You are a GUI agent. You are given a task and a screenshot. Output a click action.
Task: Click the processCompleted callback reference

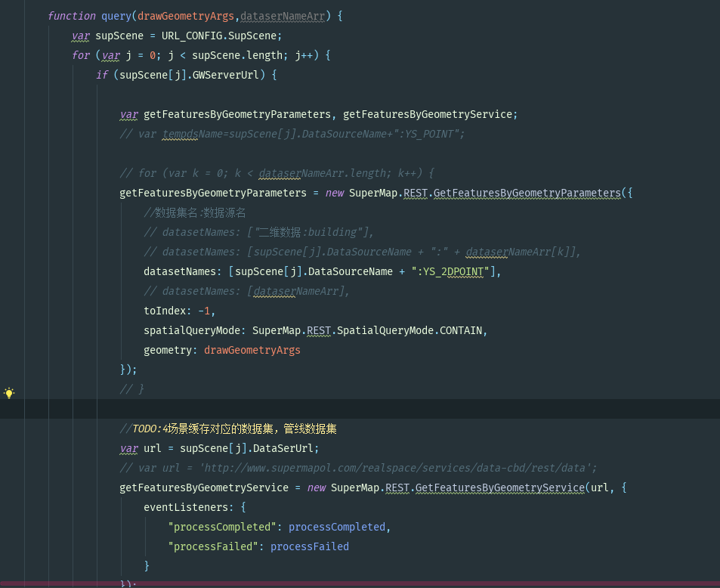337,527
